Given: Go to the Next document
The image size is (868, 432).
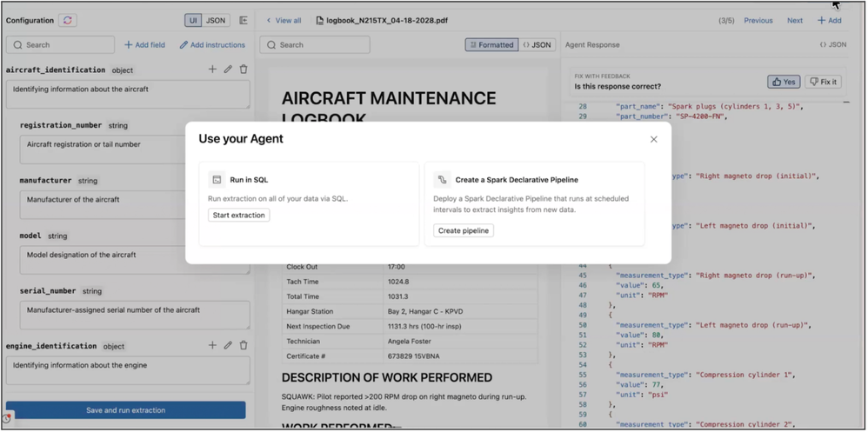Looking at the screenshot, I should 794,20.
